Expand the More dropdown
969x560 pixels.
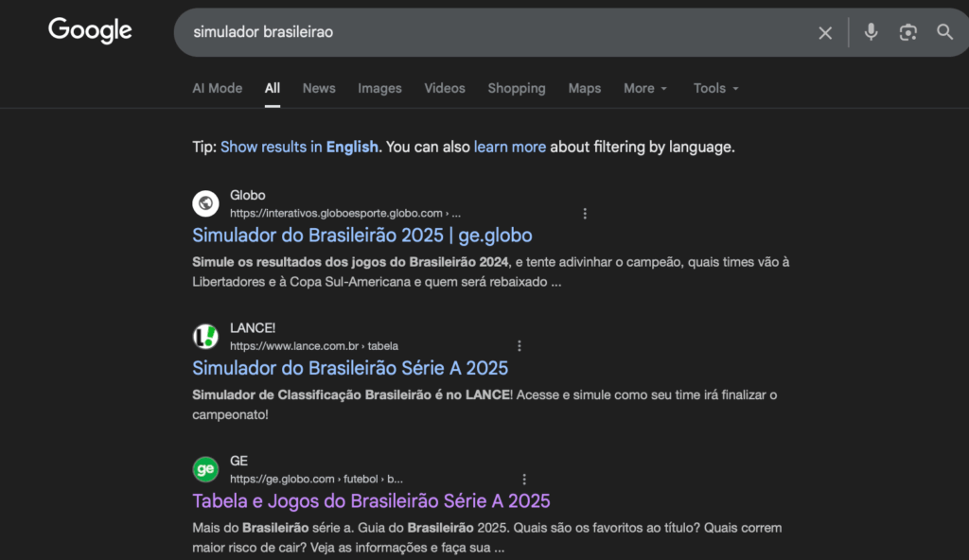point(645,88)
